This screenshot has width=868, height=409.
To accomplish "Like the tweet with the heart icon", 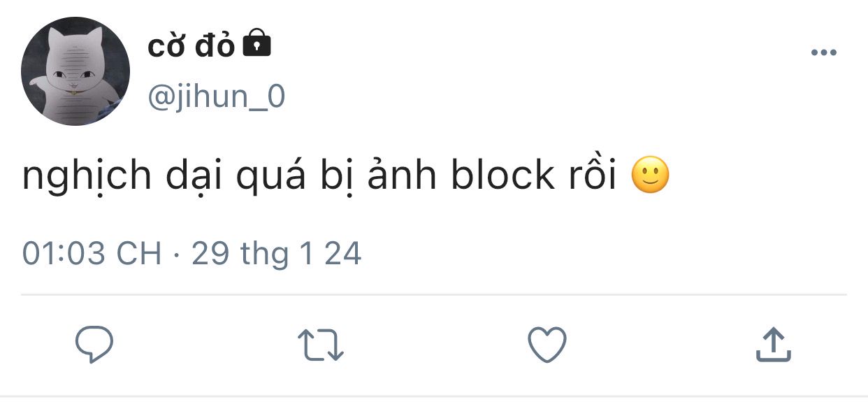I will (547, 345).
